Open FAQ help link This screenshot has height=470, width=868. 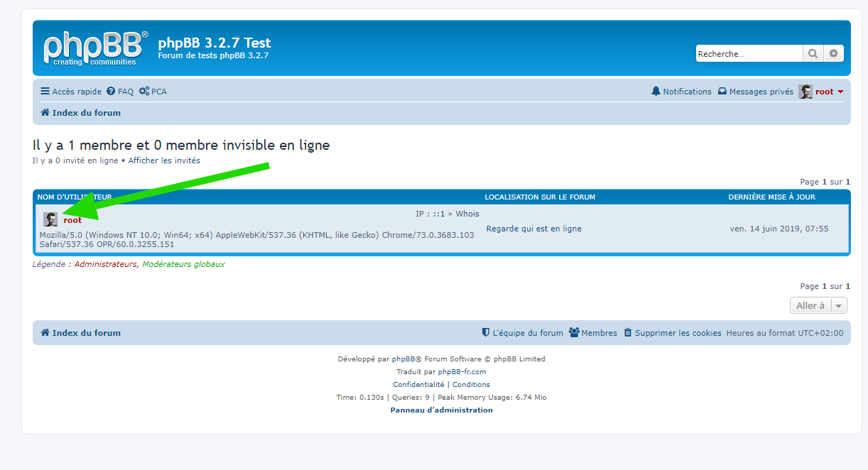pyautogui.click(x=120, y=92)
